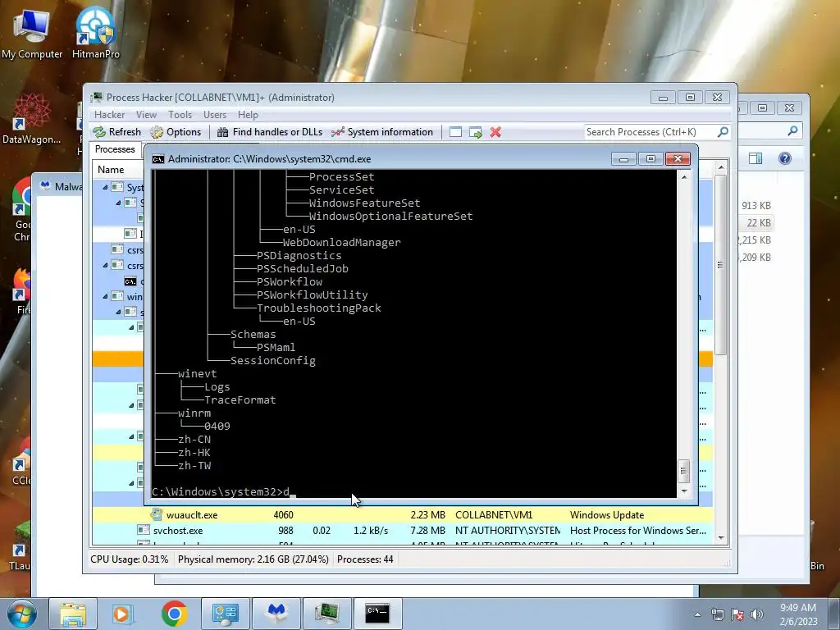Click Physical memory in the status bar
Image resolution: width=840 pixels, height=630 pixels.
[253, 559]
